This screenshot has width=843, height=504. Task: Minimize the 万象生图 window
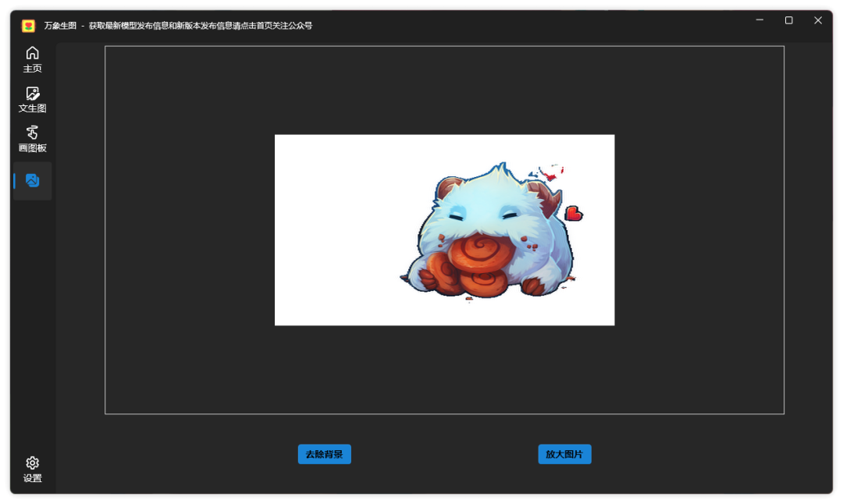tap(759, 20)
